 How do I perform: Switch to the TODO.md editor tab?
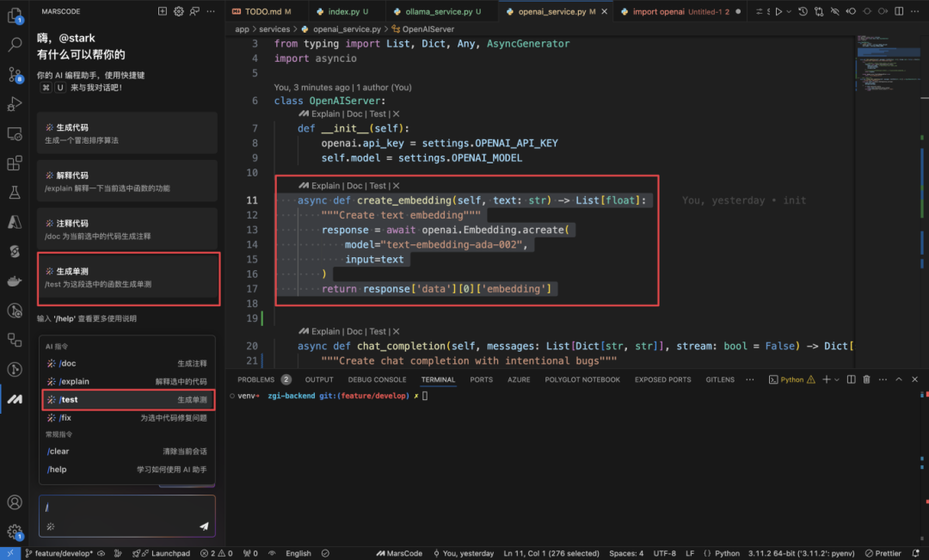[261, 11]
